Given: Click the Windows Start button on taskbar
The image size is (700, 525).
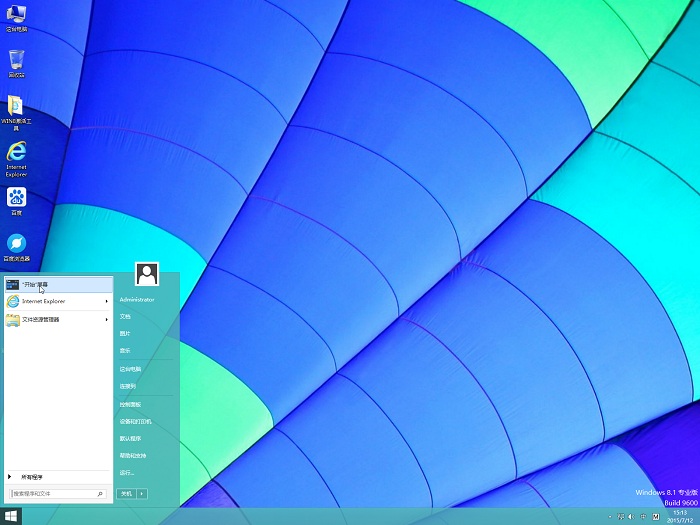Looking at the screenshot, I should pyautogui.click(x=10, y=516).
